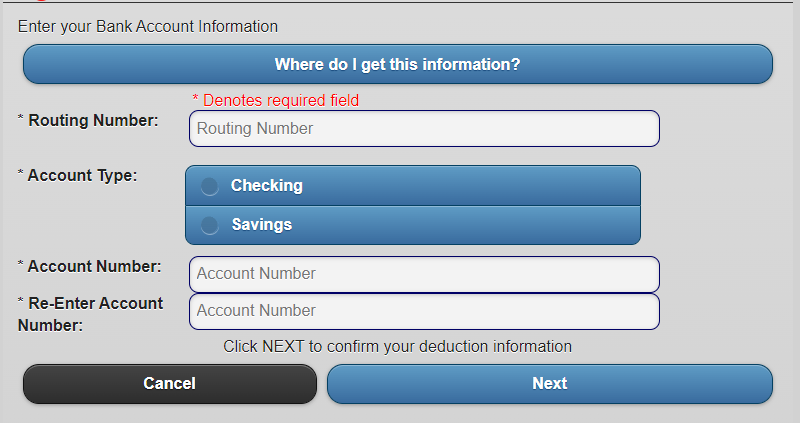The width and height of the screenshot is (800, 423).
Task: Cancel the bank account entry form
Action: click(x=169, y=384)
